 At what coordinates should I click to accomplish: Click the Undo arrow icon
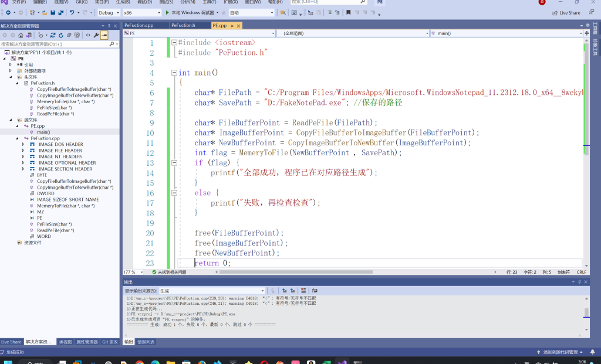(x=72, y=12)
